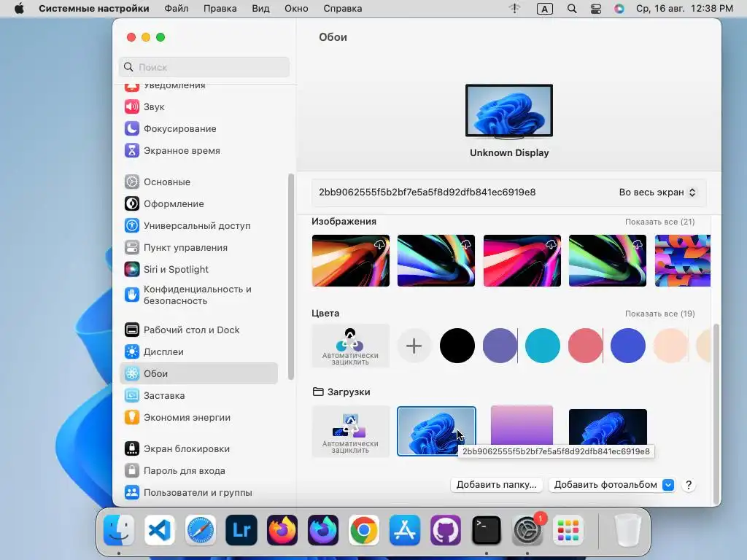Launch GitHub Desktop from the Dock
The height and width of the screenshot is (560, 747).
446,530
